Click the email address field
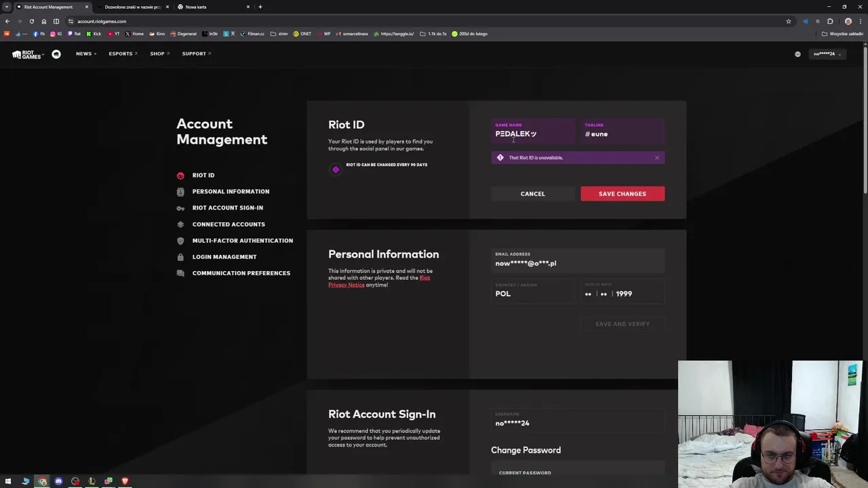This screenshot has width=868, height=488. [578, 260]
